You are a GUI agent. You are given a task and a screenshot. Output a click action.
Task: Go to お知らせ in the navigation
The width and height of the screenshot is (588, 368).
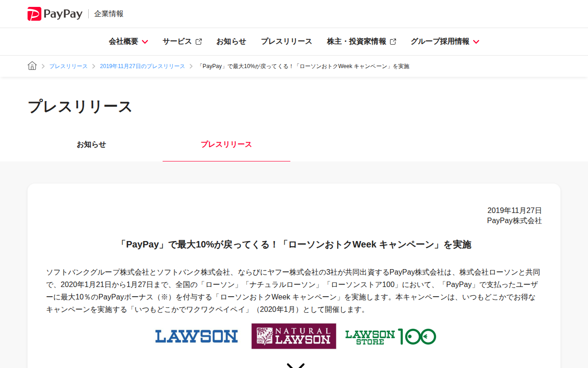[x=231, y=41]
